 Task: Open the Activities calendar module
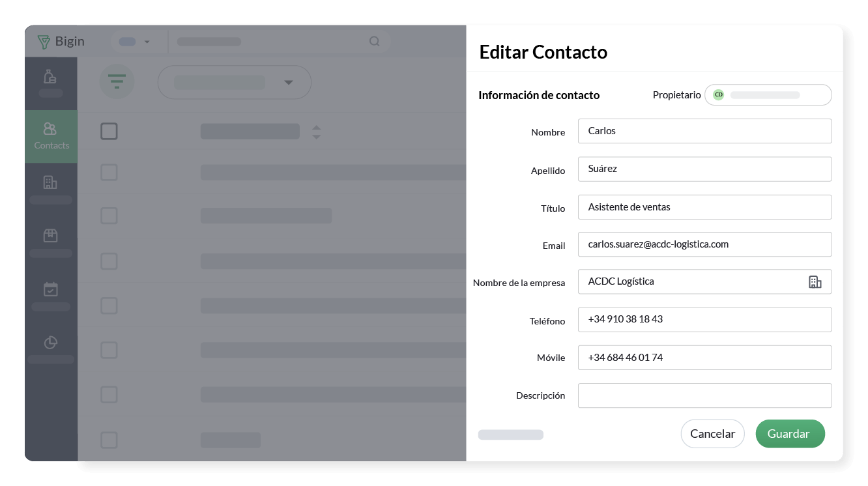(x=51, y=289)
